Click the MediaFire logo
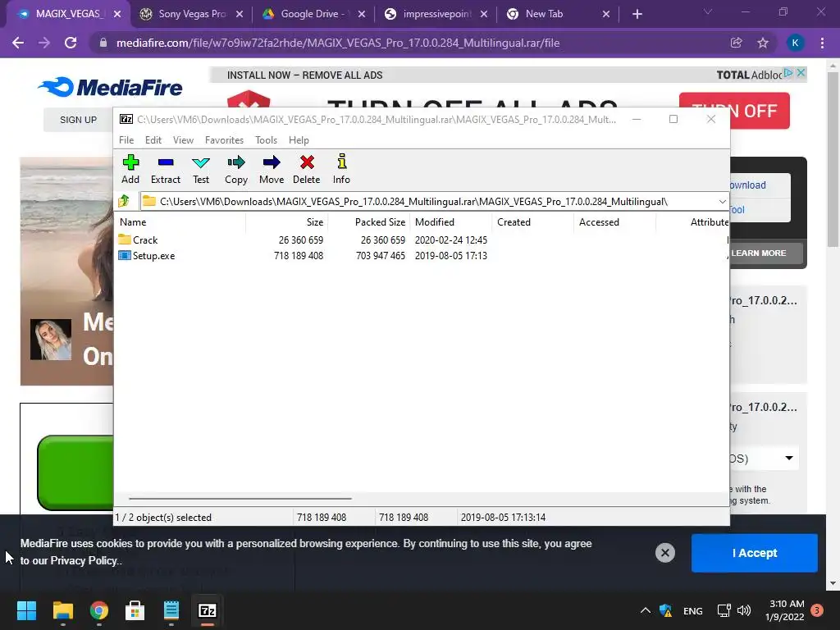This screenshot has height=630, width=840. click(110, 87)
